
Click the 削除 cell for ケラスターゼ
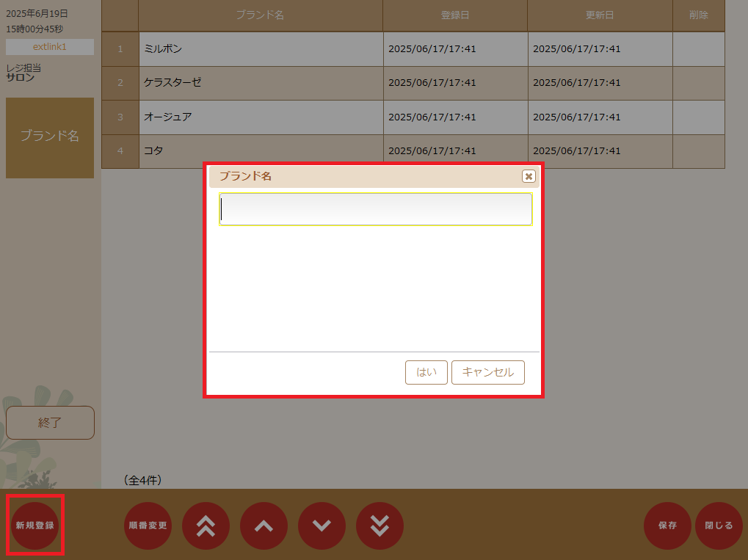pyautogui.click(x=699, y=83)
